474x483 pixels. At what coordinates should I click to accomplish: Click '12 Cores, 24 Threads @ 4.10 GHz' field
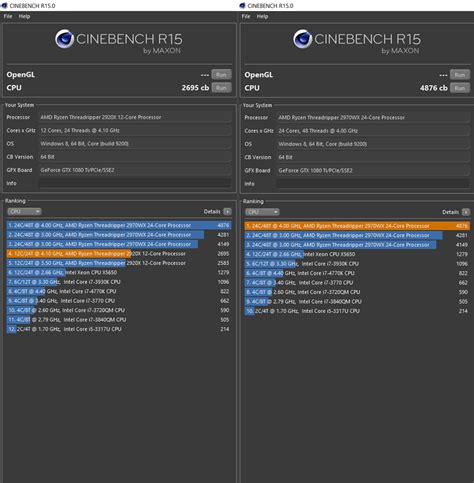pos(135,130)
